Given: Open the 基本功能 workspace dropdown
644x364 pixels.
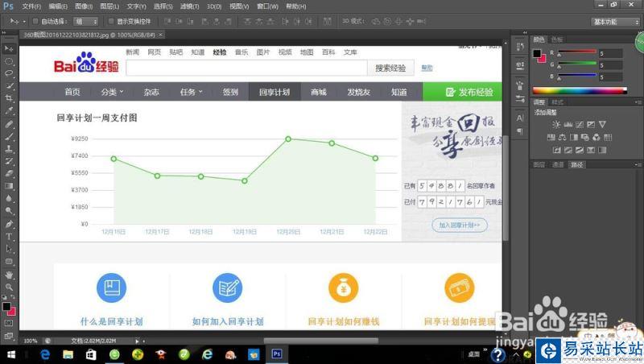Looking at the screenshot, I should (616, 22).
